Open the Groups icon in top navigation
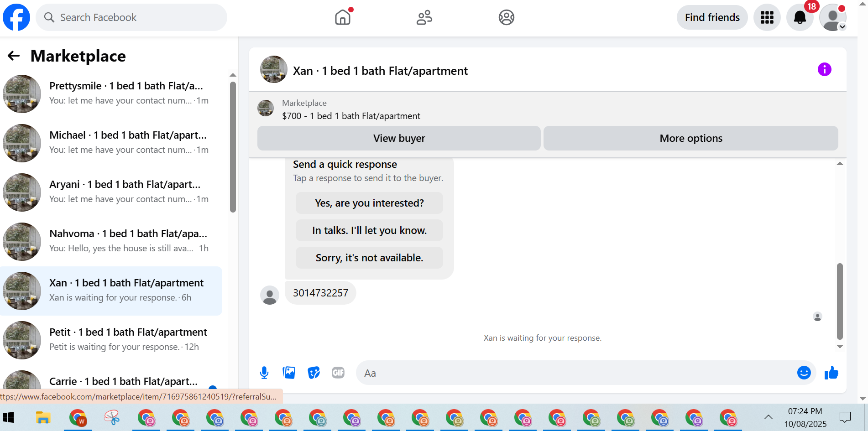This screenshot has width=868, height=431. click(507, 17)
